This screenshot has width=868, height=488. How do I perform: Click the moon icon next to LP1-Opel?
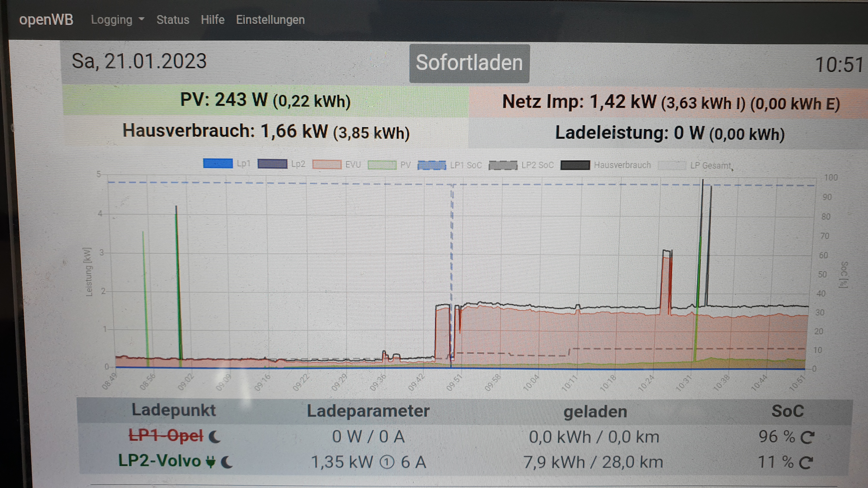(215, 437)
